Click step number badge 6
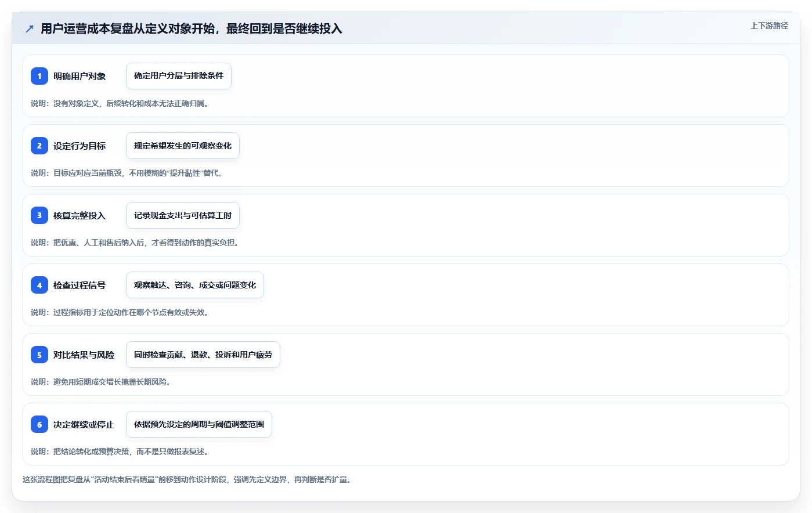 pyautogui.click(x=39, y=424)
